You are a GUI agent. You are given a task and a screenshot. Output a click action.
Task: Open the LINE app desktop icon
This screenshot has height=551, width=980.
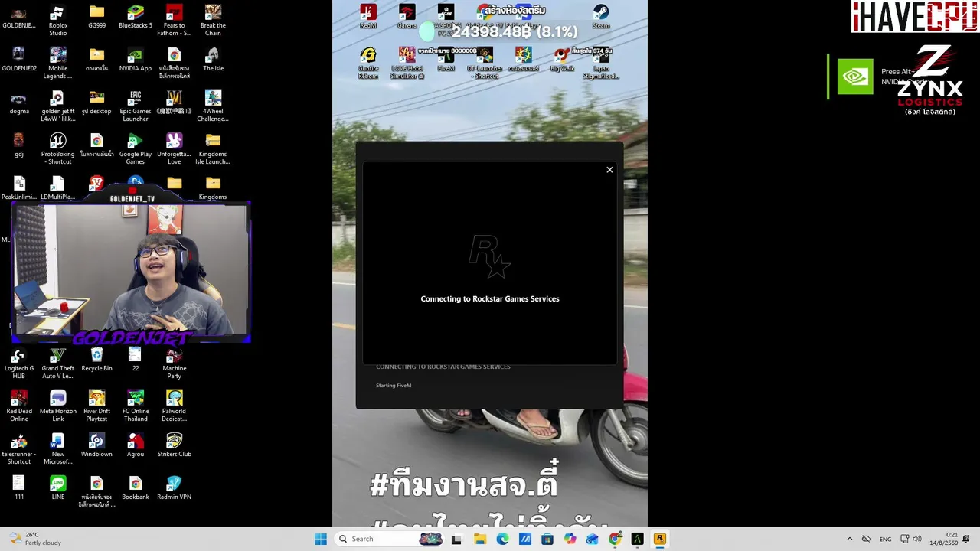(57, 488)
